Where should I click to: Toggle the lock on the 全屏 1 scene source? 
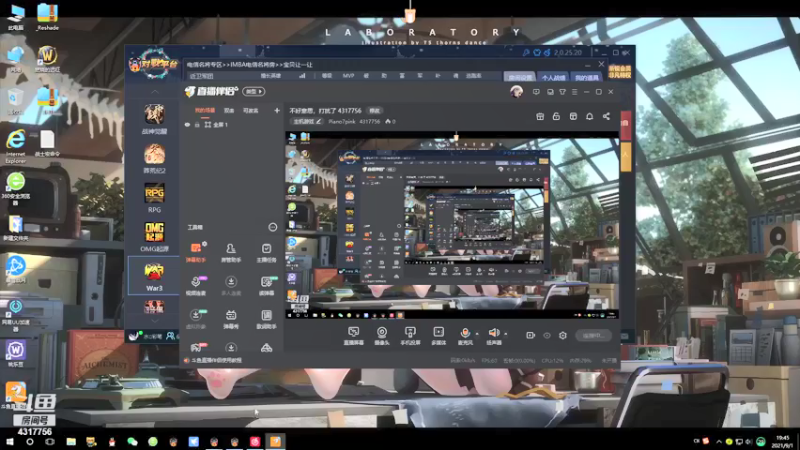click(x=197, y=124)
